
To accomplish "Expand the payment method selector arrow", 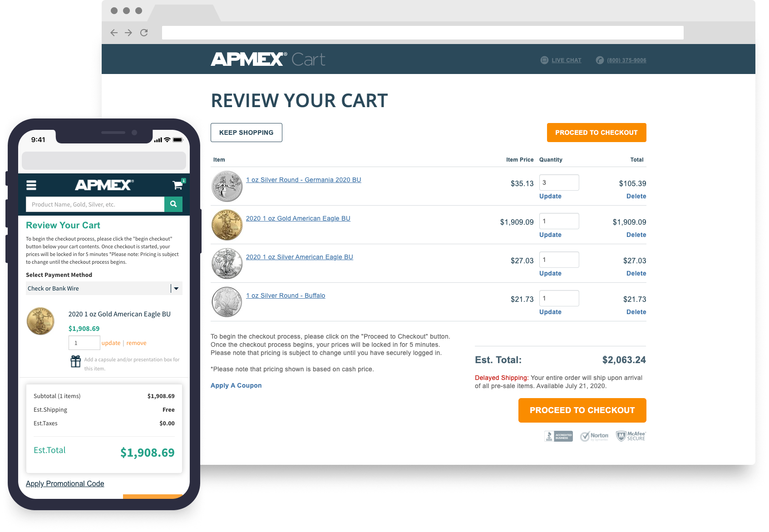I will 177,288.
